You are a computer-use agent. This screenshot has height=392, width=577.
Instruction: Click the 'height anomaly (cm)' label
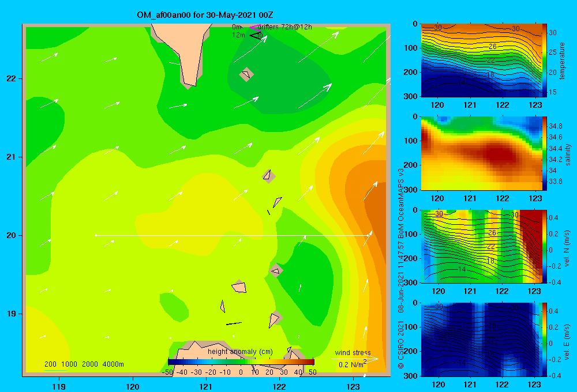click(240, 352)
